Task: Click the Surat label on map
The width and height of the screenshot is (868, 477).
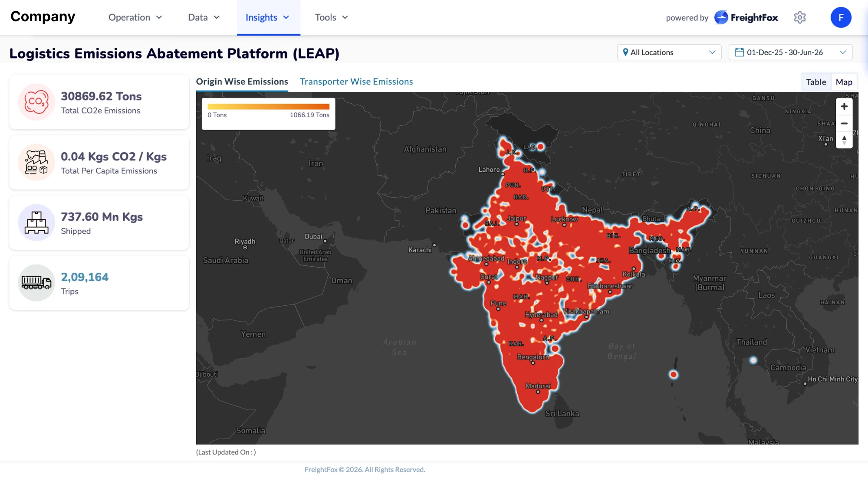Action: pos(489,277)
